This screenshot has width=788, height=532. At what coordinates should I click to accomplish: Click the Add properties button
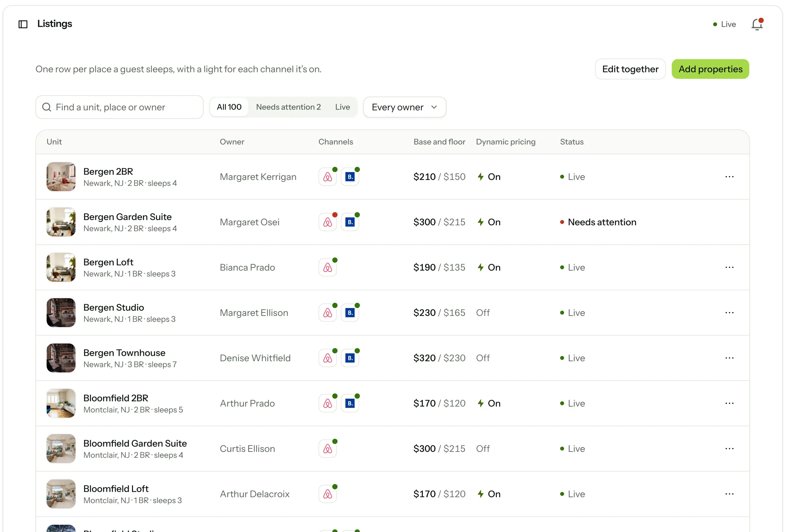coord(711,69)
